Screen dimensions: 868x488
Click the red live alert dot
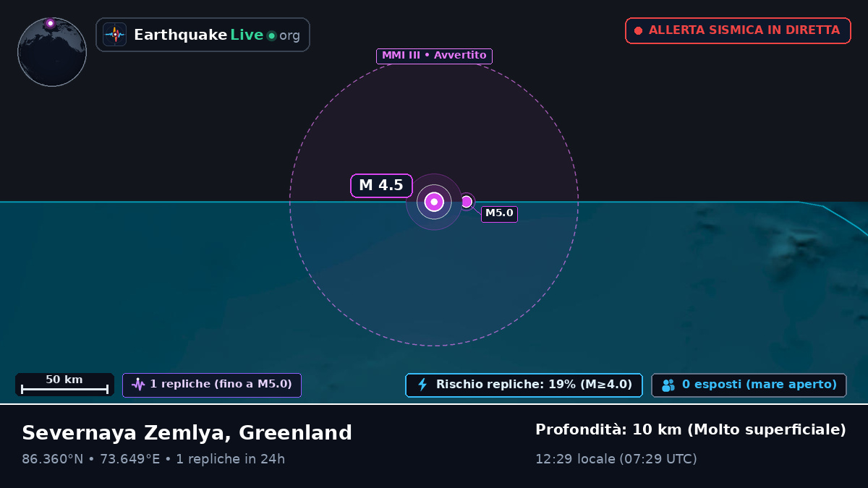coord(638,30)
